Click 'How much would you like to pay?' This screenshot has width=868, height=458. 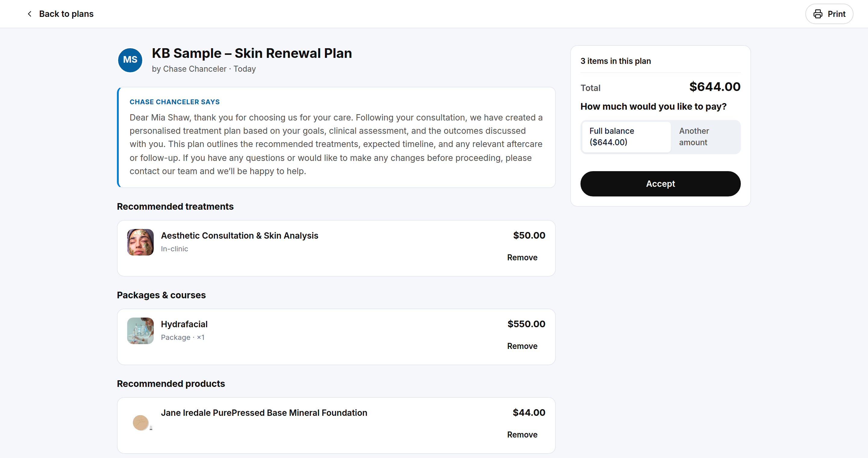[653, 106]
